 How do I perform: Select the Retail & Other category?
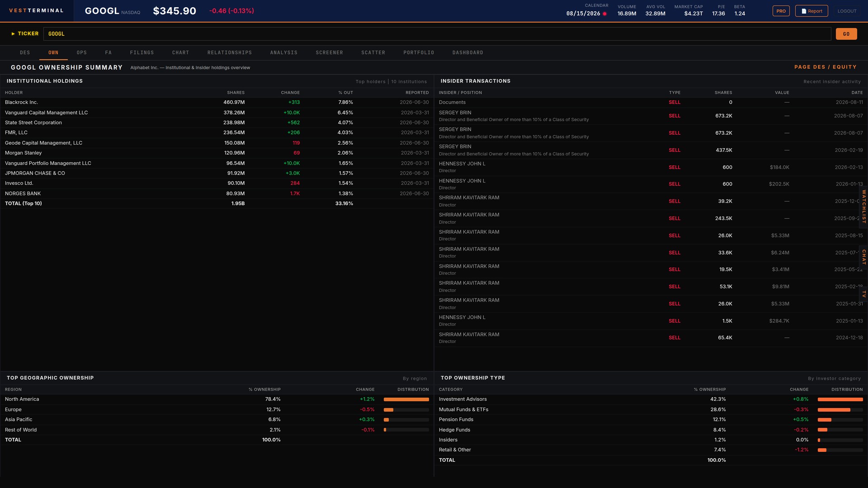point(651,450)
